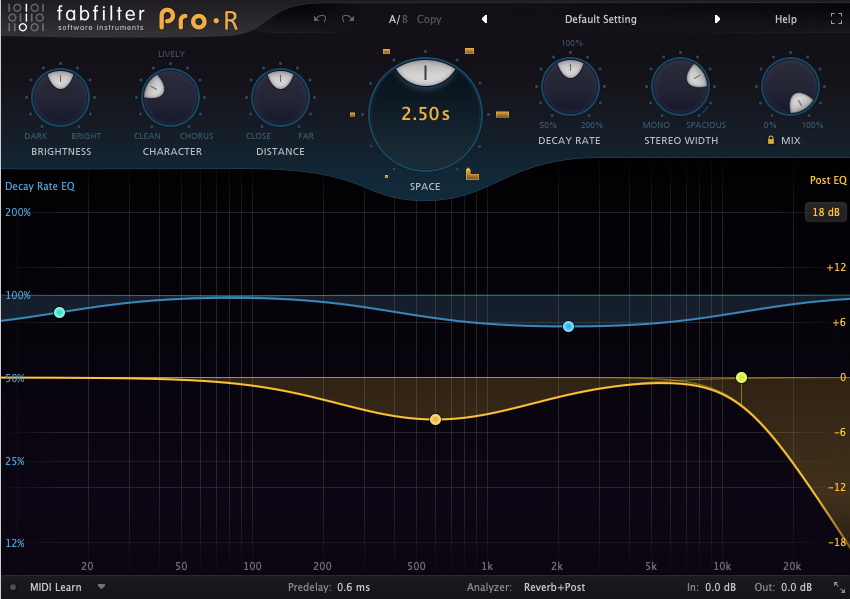Select tiny room dot below-left of Space
Image resolution: width=850 pixels, height=599 pixels.
(387, 176)
